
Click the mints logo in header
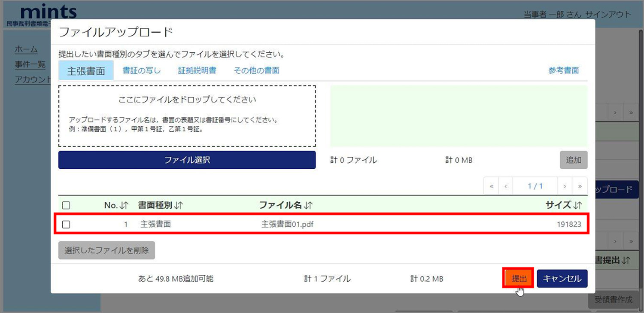pyautogui.click(x=49, y=11)
